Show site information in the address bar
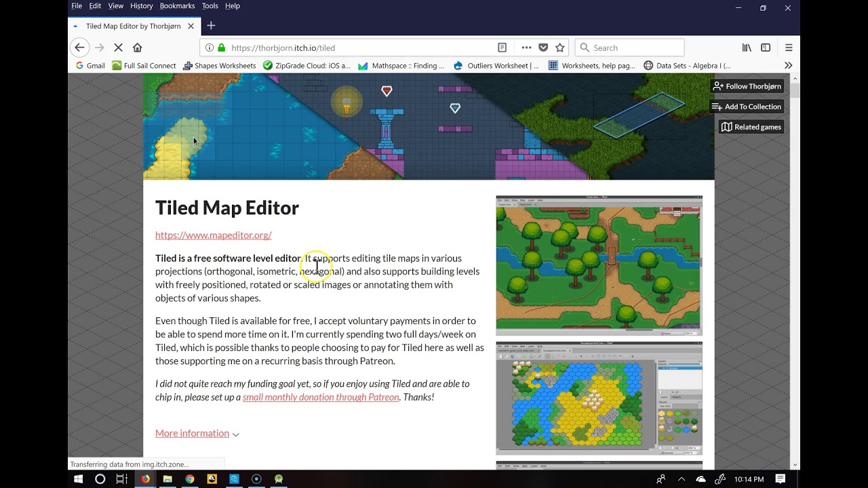 (x=210, y=47)
